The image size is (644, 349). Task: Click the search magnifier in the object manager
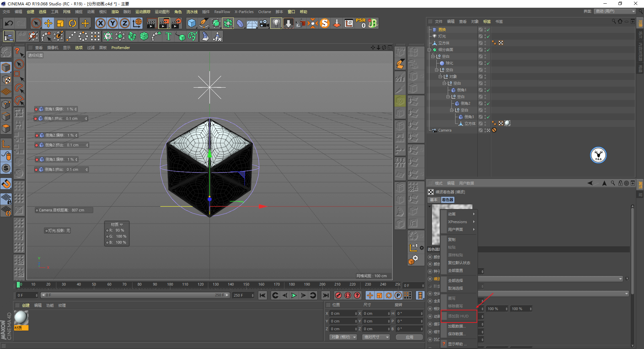click(x=614, y=21)
